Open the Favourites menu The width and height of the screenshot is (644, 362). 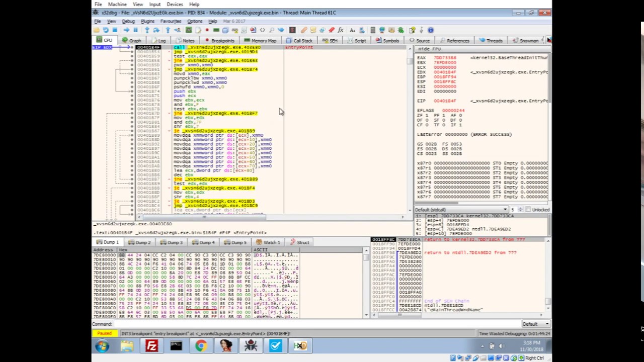click(171, 22)
